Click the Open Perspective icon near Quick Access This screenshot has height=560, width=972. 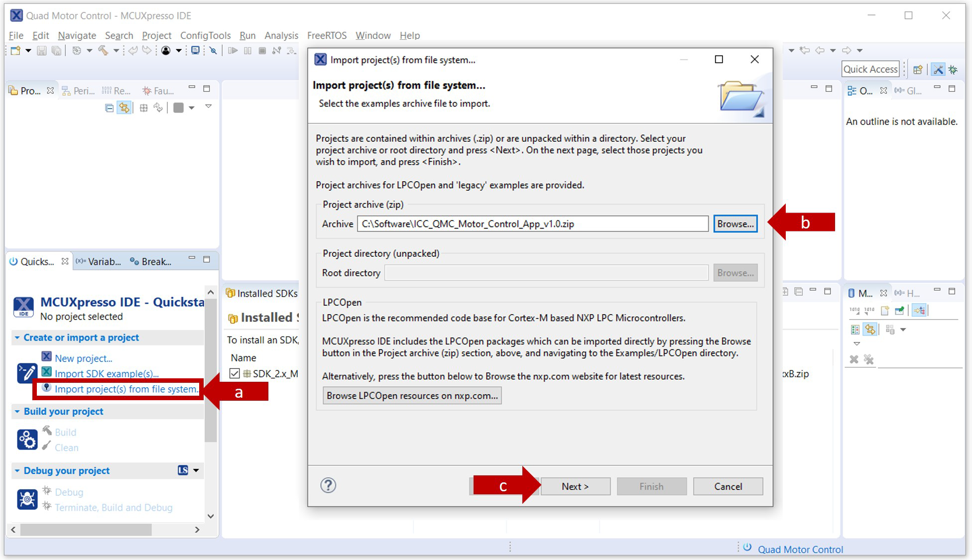[917, 70]
